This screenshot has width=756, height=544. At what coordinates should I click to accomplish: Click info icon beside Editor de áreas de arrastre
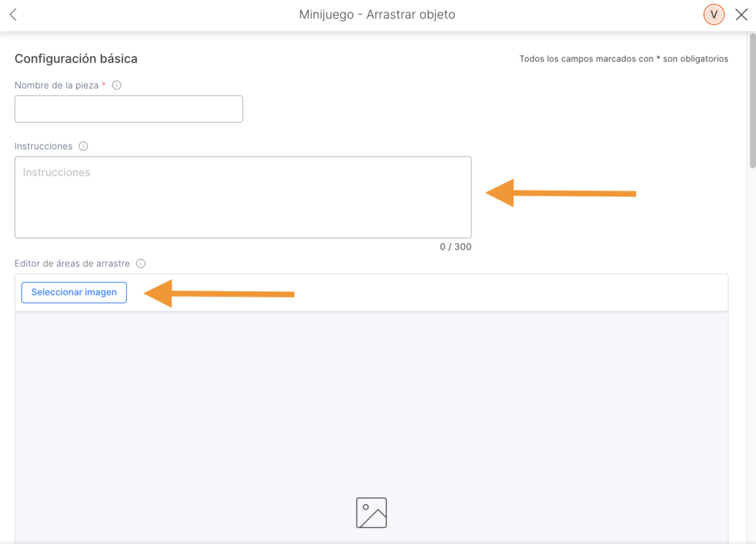point(141,264)
